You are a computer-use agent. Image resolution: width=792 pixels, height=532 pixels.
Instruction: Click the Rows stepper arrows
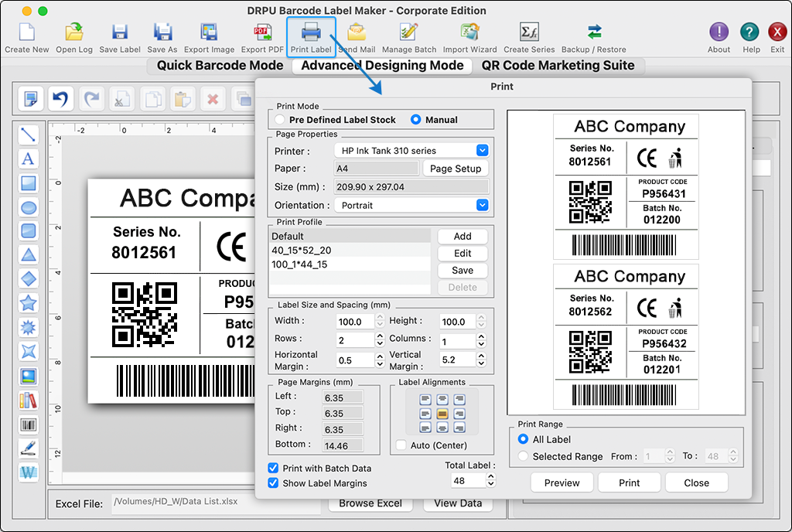point(381,340)
